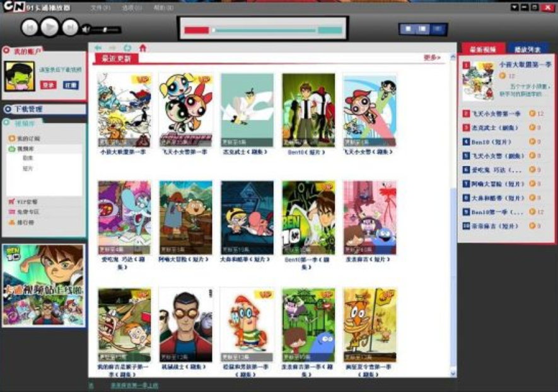Click the red 登录 login button
558x392 pixels.
click(x=48, y=85)
